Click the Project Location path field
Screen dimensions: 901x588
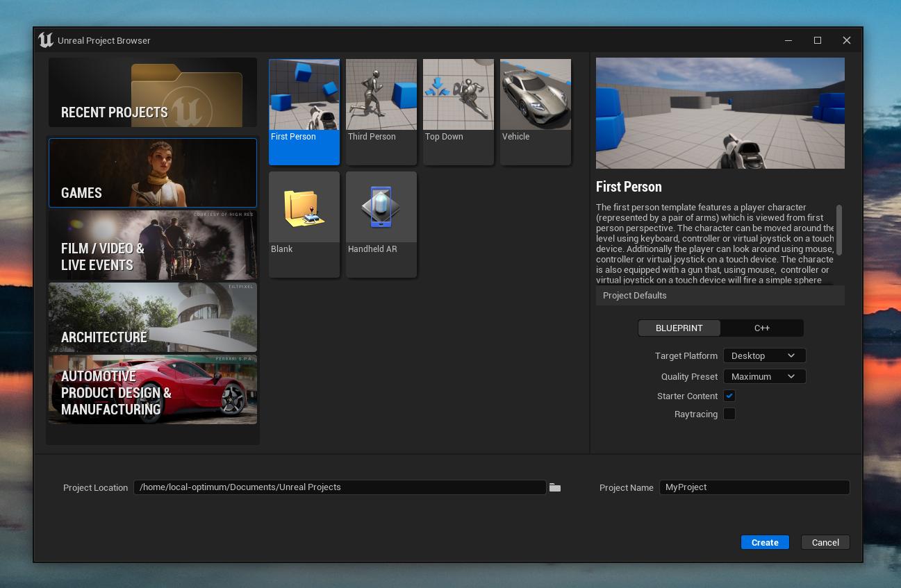click(x=340, y=487)
